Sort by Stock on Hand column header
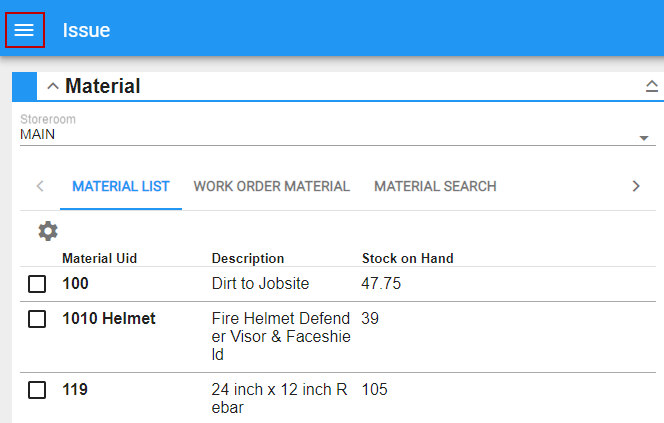Viewport: 664px width, 423px height. 407,258
